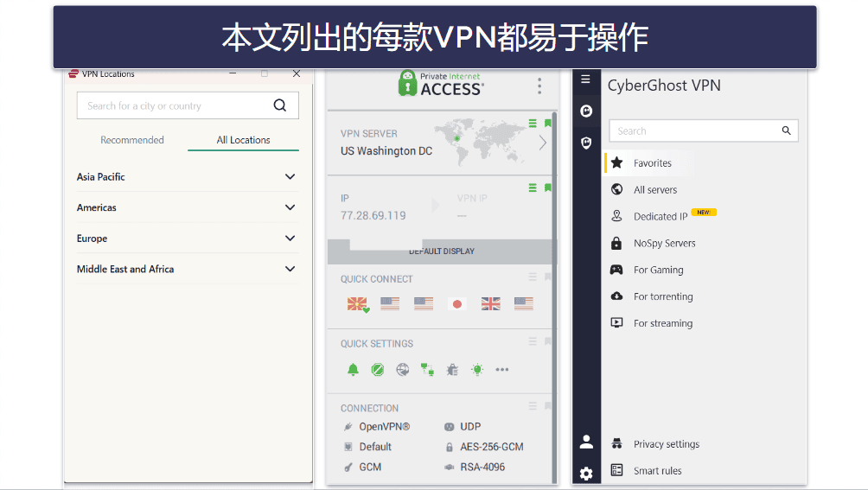Click the drag handle on Quick Settings tile
Image resolution: width=868 pixels, height=490 pixels.
click(x=533, y=341)
